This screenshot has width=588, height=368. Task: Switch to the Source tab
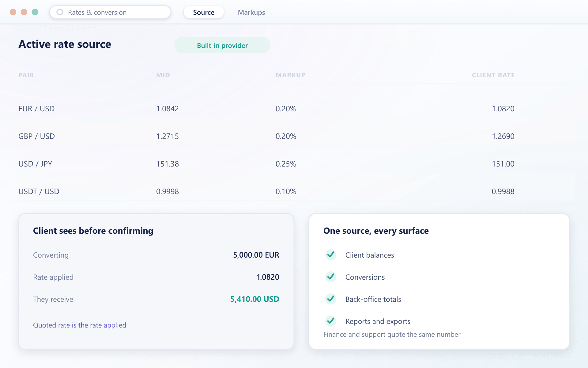pyautogui.click(x=204, y=12)
